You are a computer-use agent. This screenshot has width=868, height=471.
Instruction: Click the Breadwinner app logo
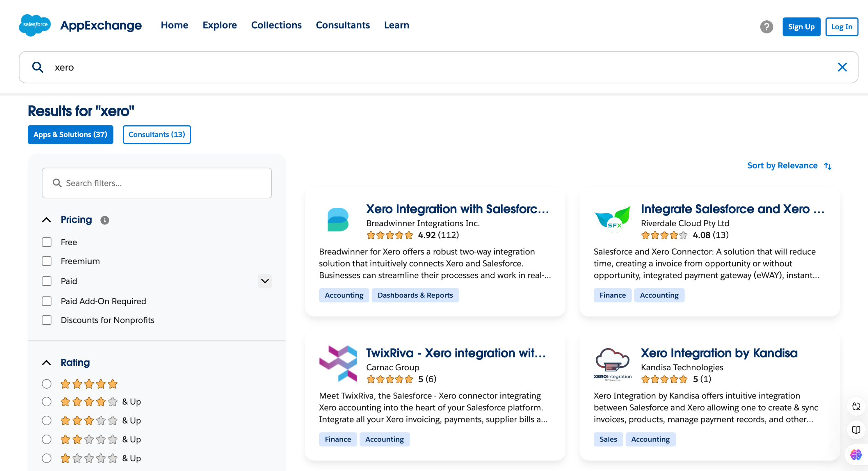[x=338, y=220]
